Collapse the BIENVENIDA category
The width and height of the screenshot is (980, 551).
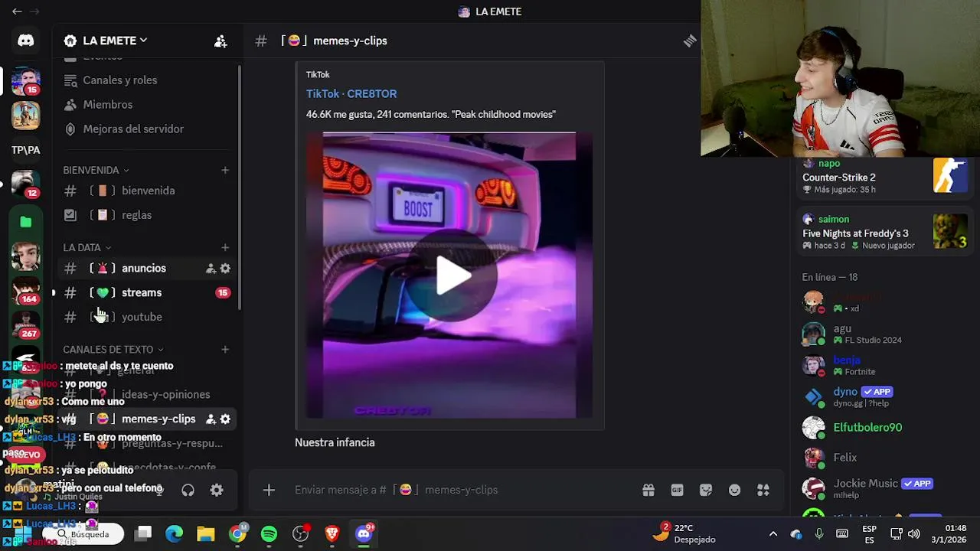click(x=96, y=170)
